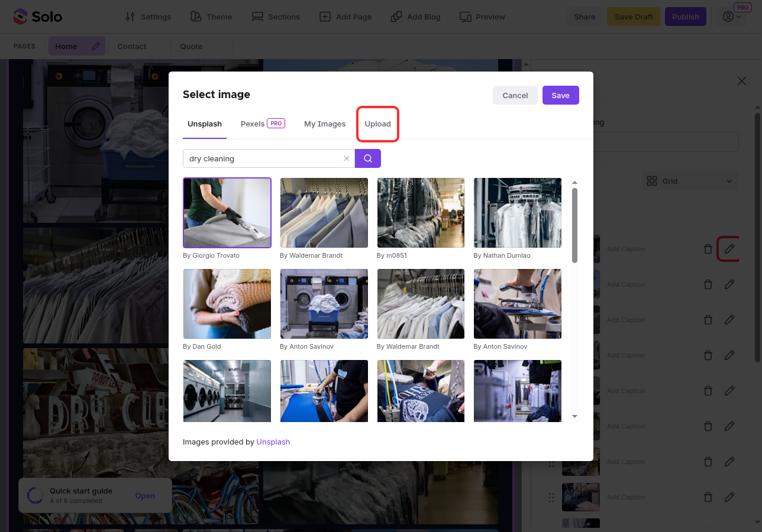This screenshot has height=532, width=762.
Task: Select the Unsplash tab
Action: (x=205, y=124)
